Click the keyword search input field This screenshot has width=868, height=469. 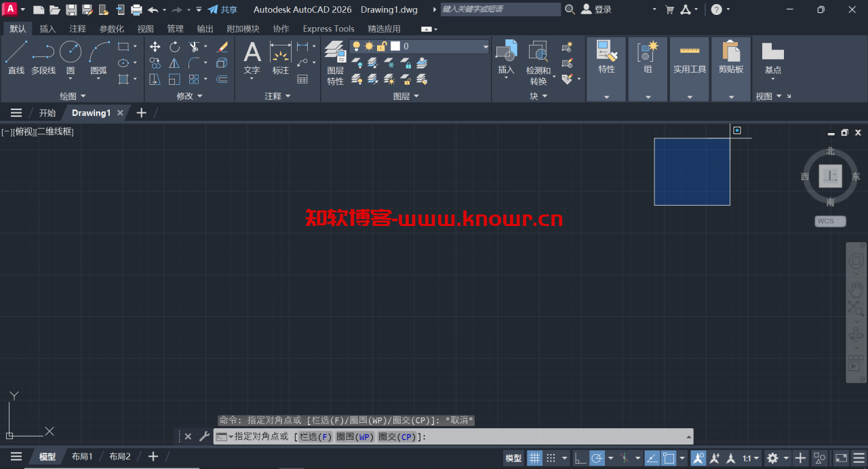[500, 10]
